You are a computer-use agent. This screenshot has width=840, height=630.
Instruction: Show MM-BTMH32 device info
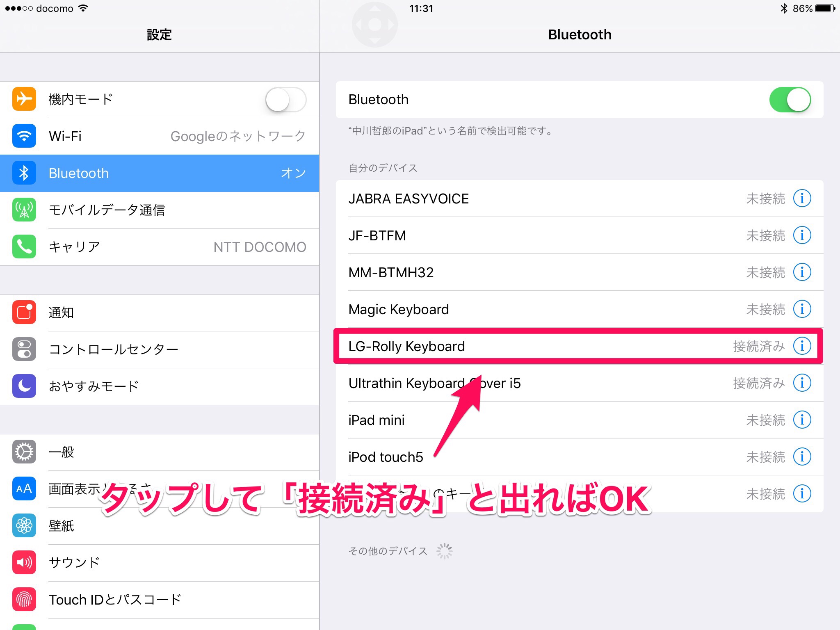coord(802,272)
